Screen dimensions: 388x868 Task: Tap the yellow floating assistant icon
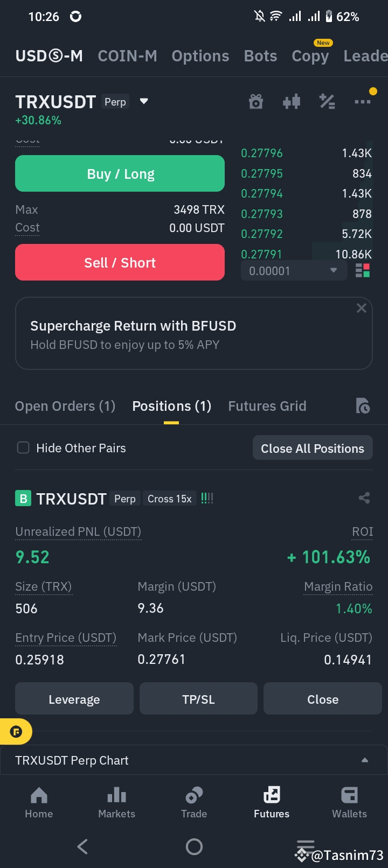pos(16,732)
